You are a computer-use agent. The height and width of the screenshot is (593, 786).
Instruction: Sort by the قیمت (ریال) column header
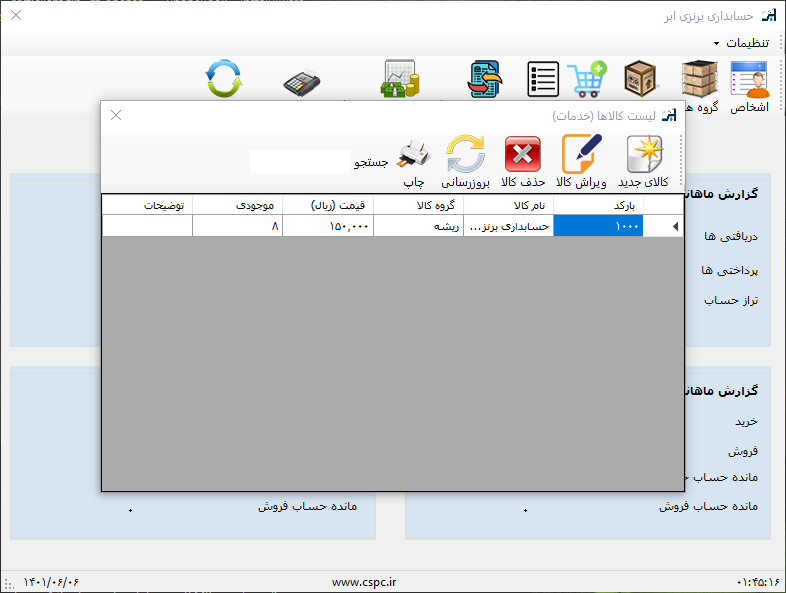[x=328, y=204]
